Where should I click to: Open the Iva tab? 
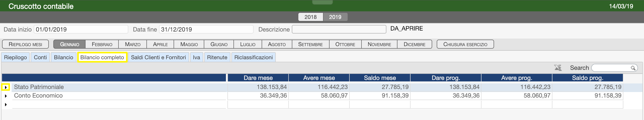[196, 57]
